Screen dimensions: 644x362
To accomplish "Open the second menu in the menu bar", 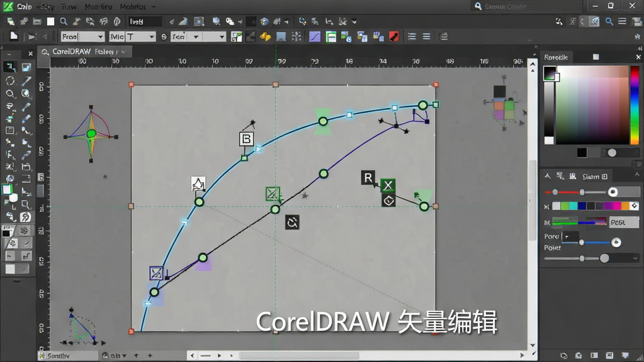I will (47, 6).
